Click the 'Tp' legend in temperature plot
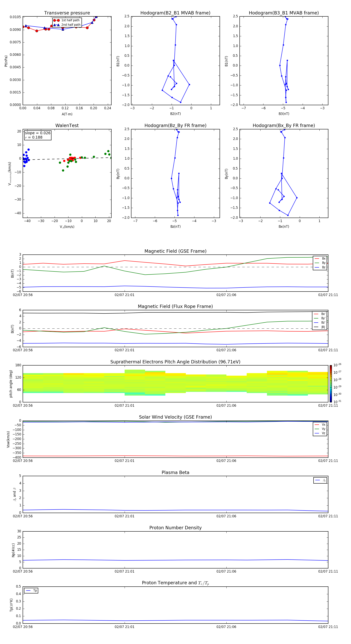Image resolution: width=351 pixels, height=644 pixels. click(31, 591)
